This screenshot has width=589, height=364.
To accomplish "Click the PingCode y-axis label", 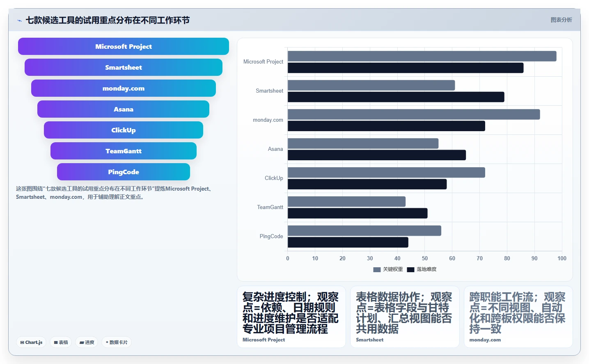I will pyautogui.click(x=271, y=237).
